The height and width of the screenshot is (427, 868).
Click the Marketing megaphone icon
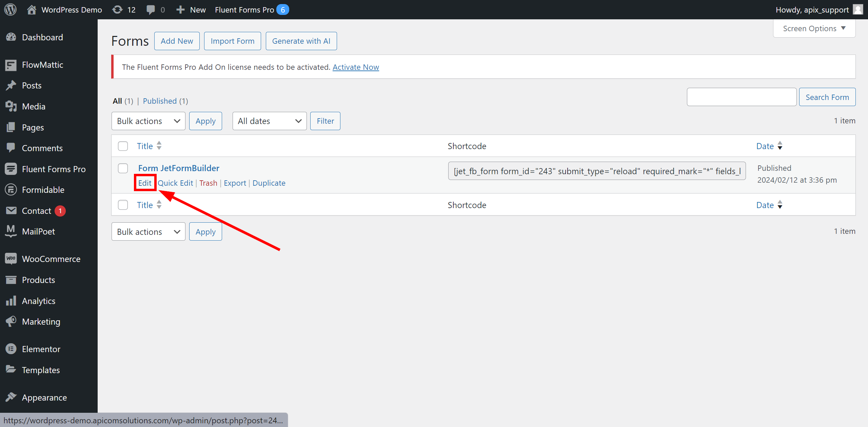[11, 321]
